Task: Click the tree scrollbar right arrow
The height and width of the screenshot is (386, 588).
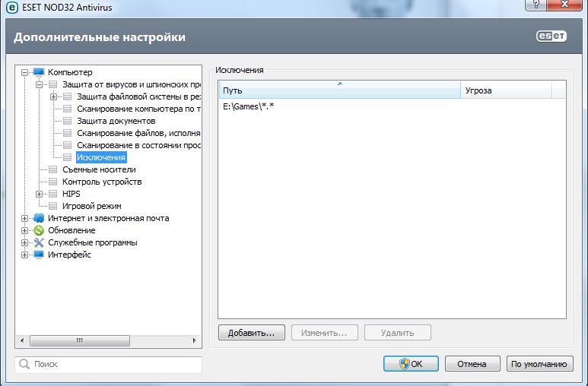Action: tap(194, 340)
